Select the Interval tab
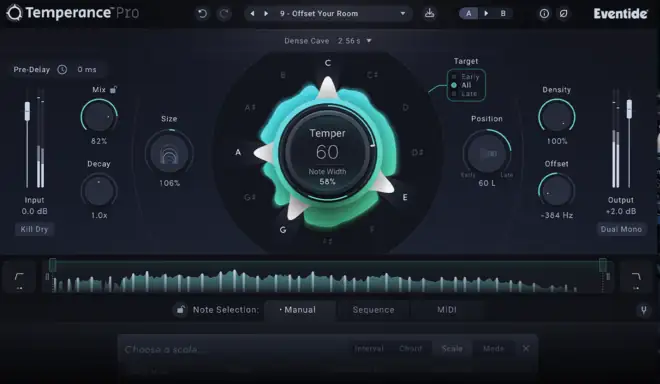Image resolution: width=660 pixels, height=384 pixels. point(369,349)
